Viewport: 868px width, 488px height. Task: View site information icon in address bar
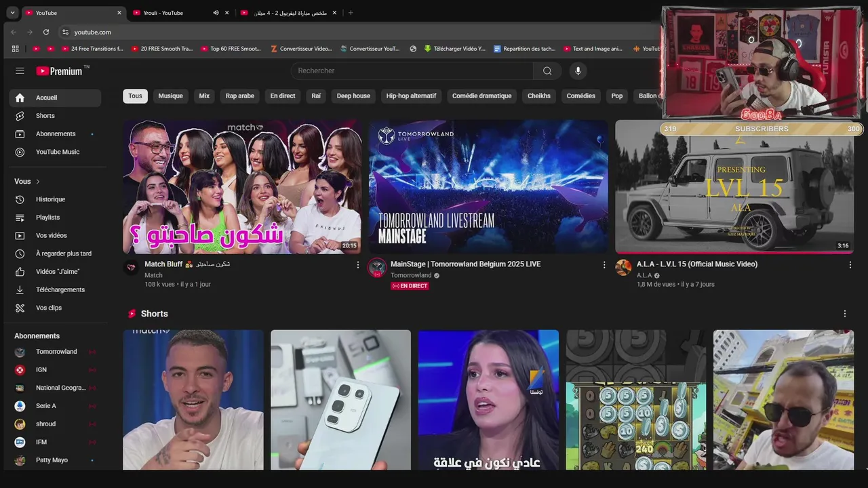point(65,32)
